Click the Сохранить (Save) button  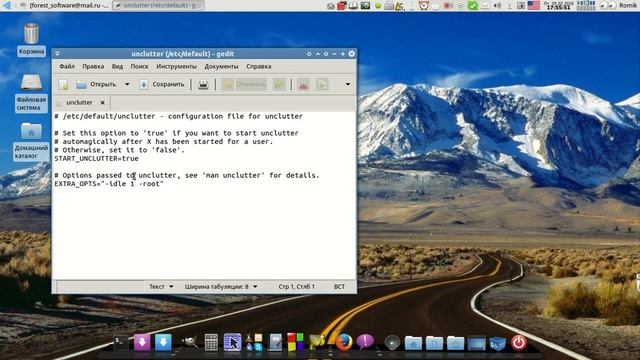162,84
